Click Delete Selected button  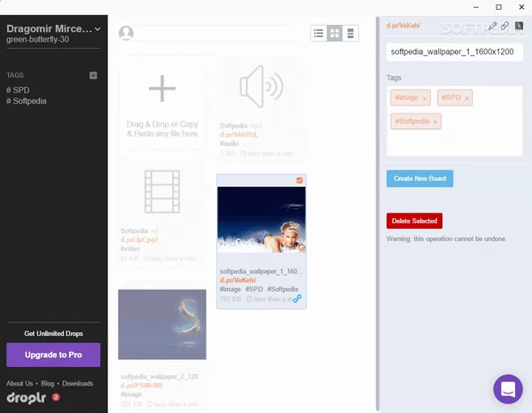414,221
